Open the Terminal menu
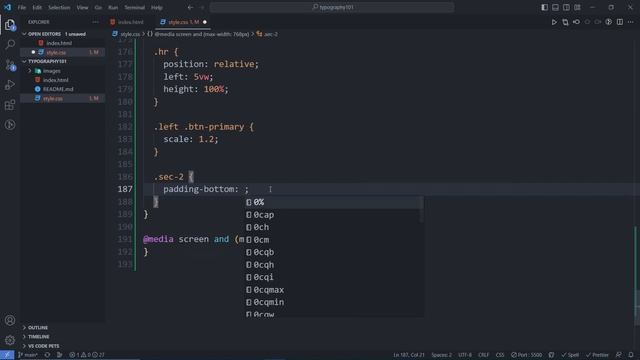The image size is (640, 360). (134, 7)
